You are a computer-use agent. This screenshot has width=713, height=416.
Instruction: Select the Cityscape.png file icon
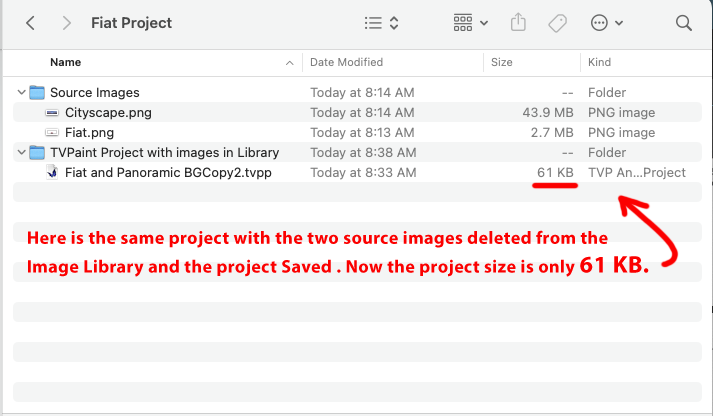(52, 112)
